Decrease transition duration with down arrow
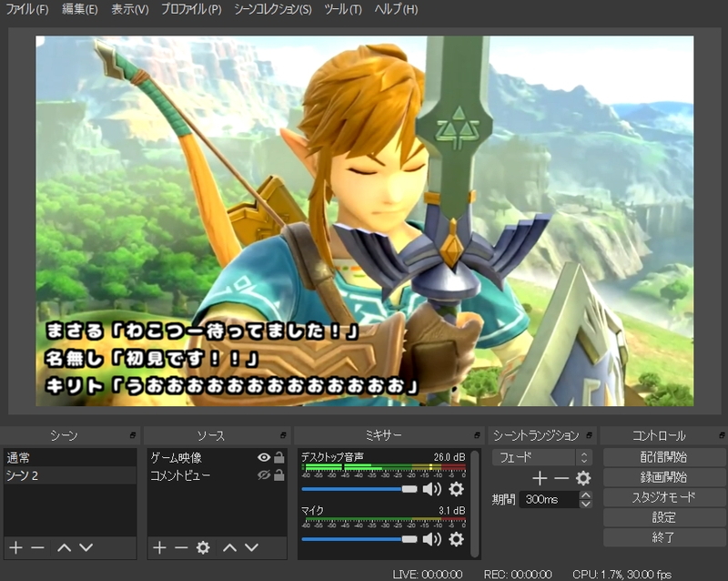Viewport: 728px width, 581px height. click(x=586, y=504)
